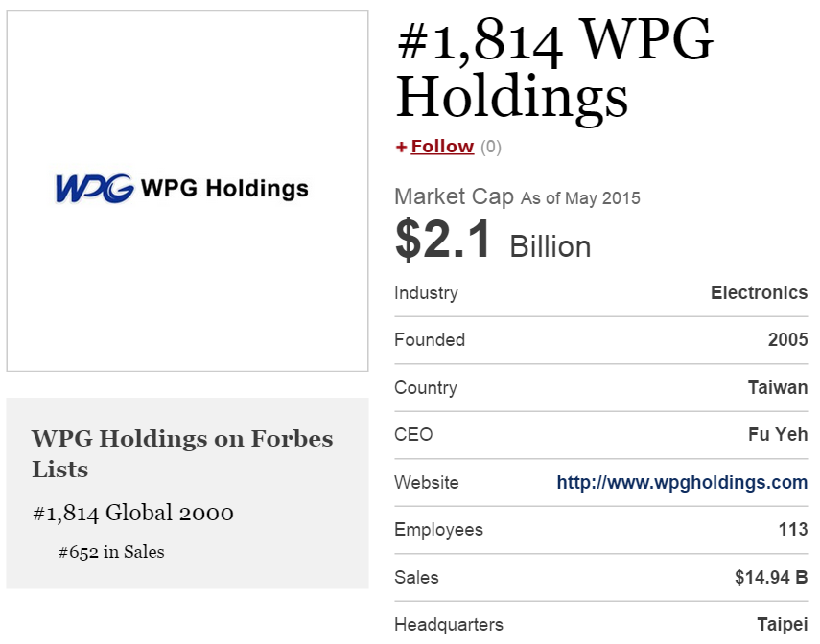Click the $2.1 Billion market cap figure
The image size is (820, 644).
tap(493, 241)
